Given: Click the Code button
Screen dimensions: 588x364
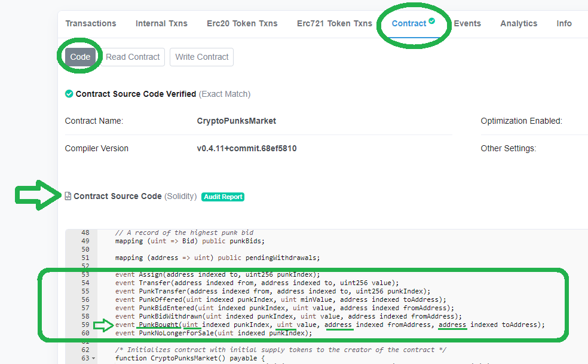Looking at the screenshot, I should [80, 57].
